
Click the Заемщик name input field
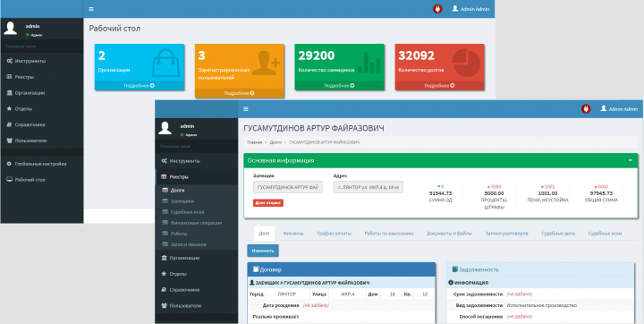point(288,187)
